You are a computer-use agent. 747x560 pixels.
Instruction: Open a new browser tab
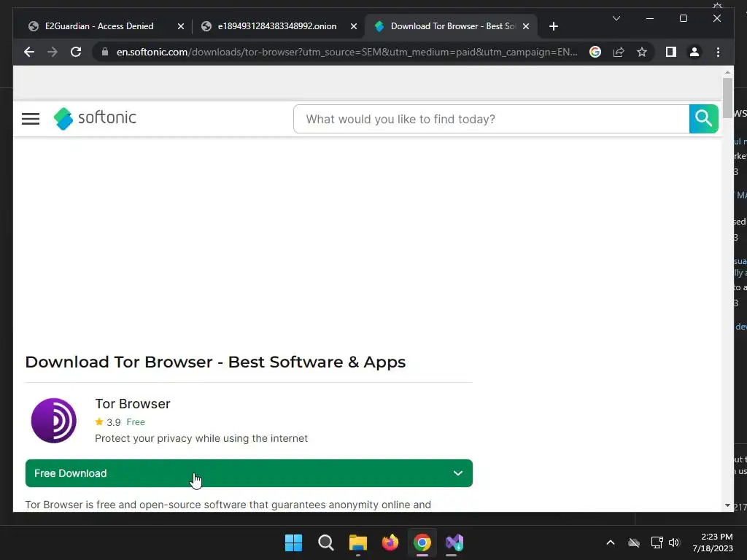pyautogui.click(x=553, y=26)
